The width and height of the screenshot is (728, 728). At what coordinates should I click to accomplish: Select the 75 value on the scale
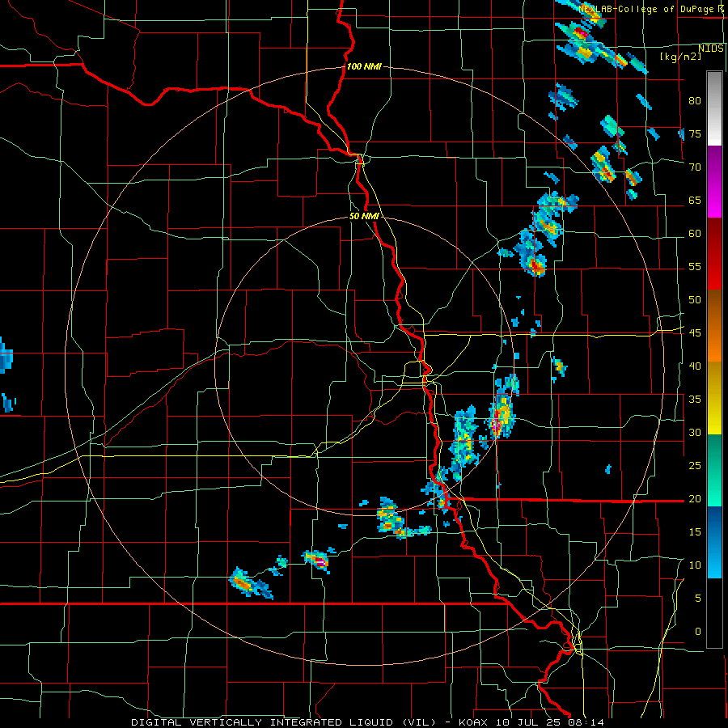click(x=695, y=133)
